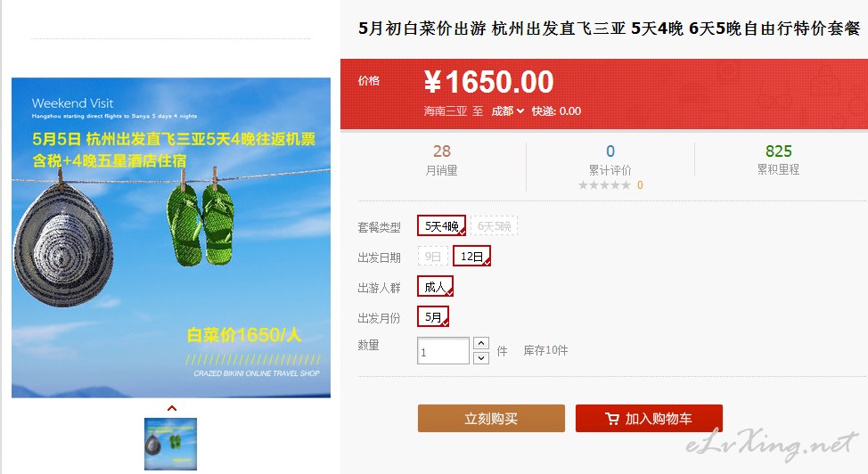Screen dimensions: 868x474
Task: Select the 成人 traveler group
Action: pos(435,287)
